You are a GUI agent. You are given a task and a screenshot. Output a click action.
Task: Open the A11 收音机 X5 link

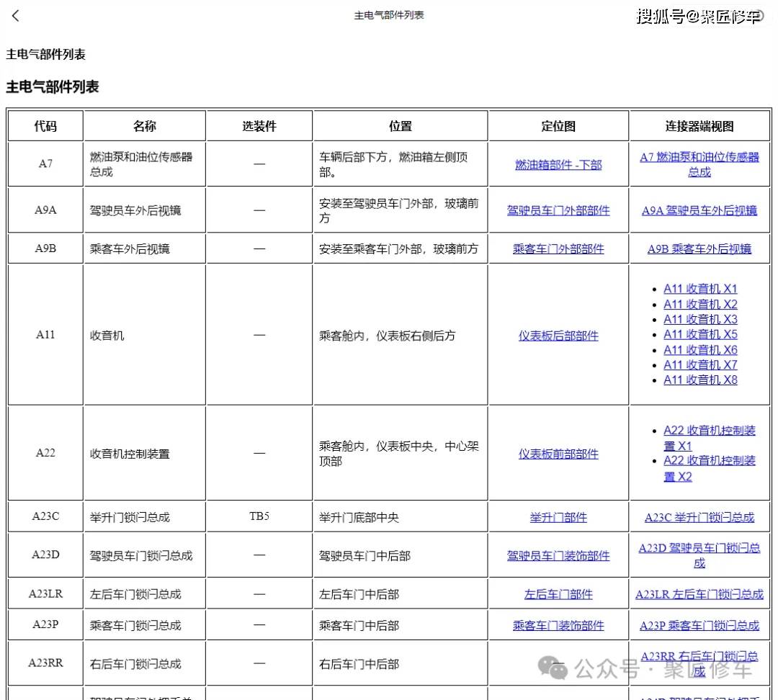[x=700, y=334]
